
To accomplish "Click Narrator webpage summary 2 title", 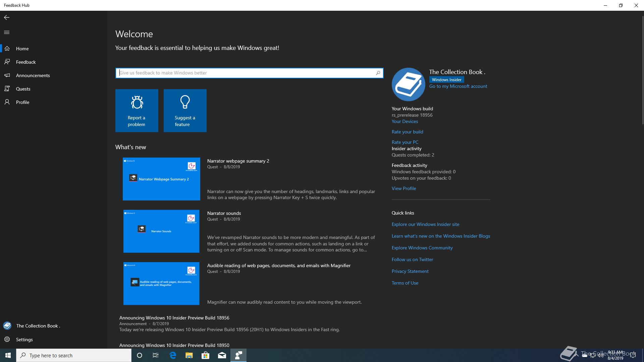I will [x=238, y=161].
